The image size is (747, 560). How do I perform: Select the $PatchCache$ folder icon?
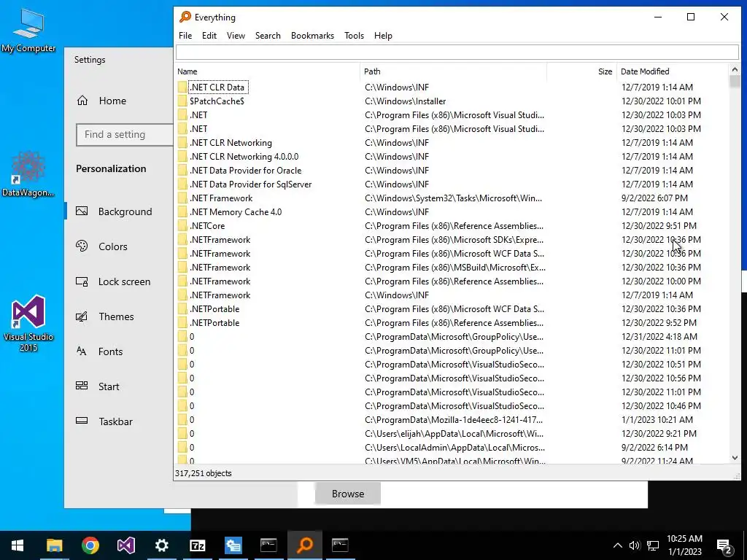pos(182,101)
